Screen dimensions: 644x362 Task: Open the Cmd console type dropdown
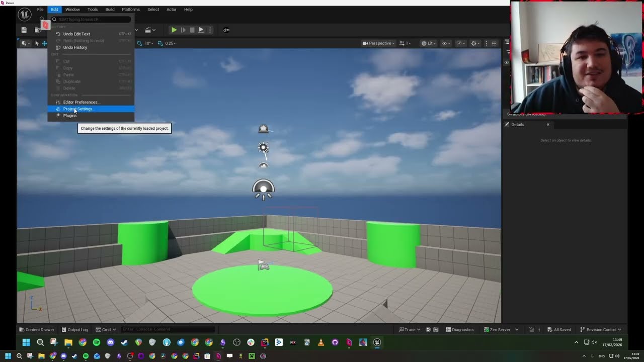point(106,330)
